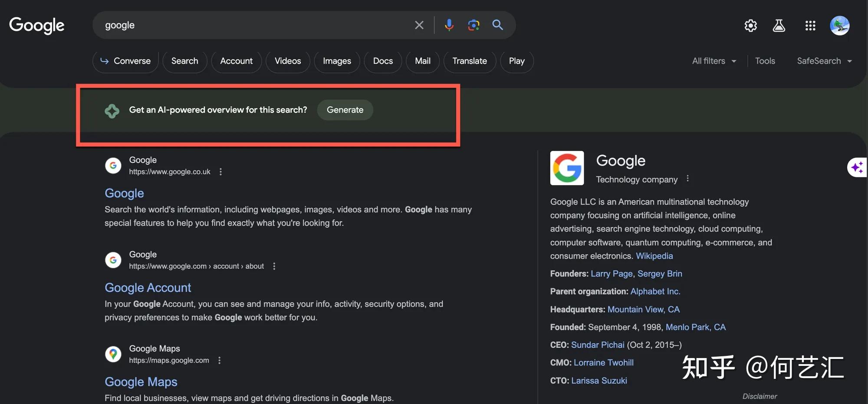Click the google.com account about breadcrumb
This screenshot has height=404, width=868.
tap(196, 266)
